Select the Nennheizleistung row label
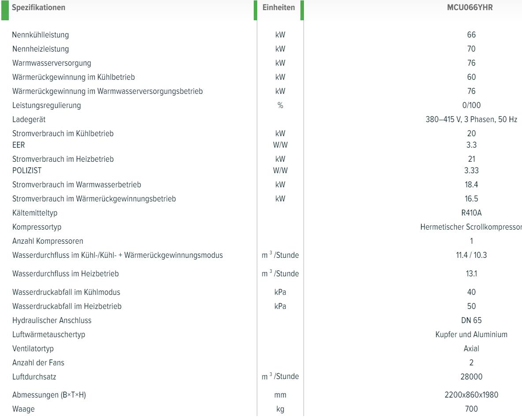522x420 pixels. pos(41,49)
